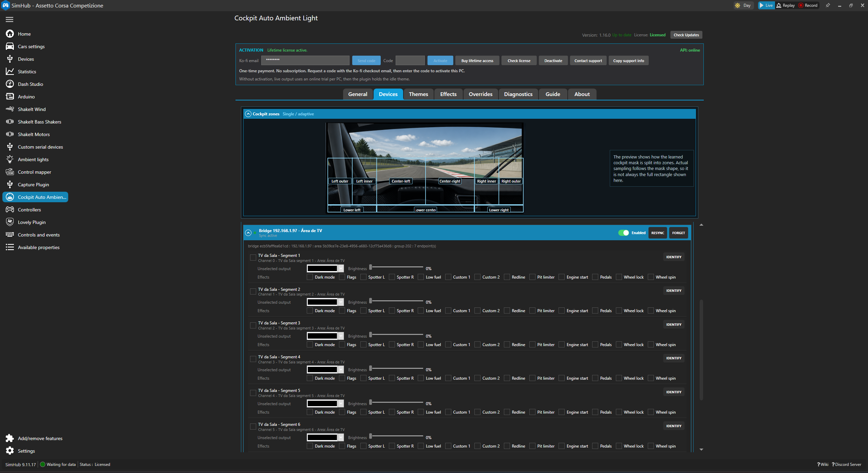The image size is (868, 473).
Task: Open Devices USB icon in sidebar
Action: point(10,59)
